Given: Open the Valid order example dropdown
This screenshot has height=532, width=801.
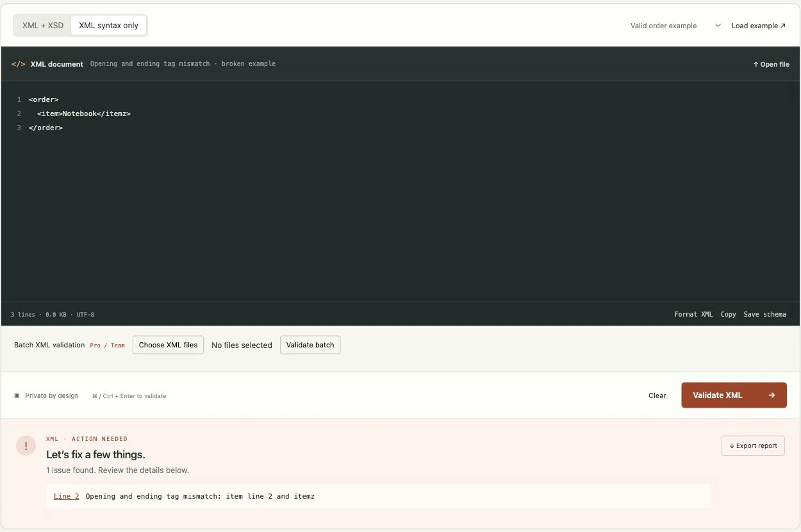Looking at the screenshot, I should (x=675, y=26).
